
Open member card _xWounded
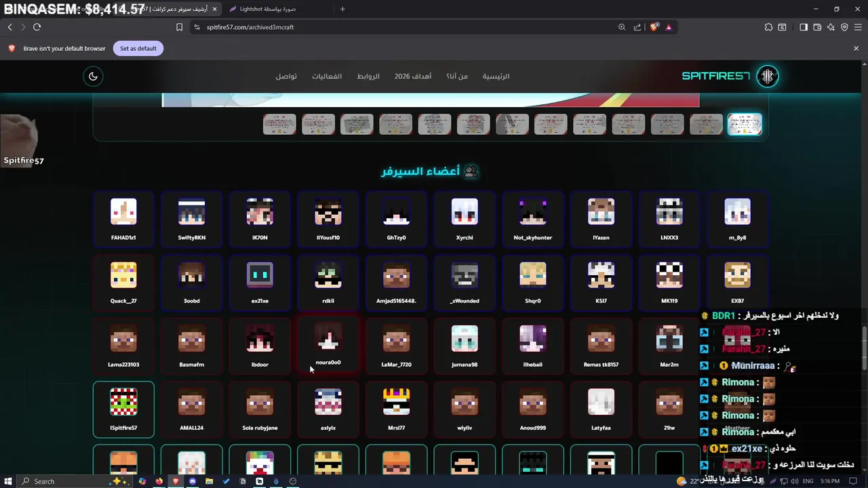[x=465, y=283]
